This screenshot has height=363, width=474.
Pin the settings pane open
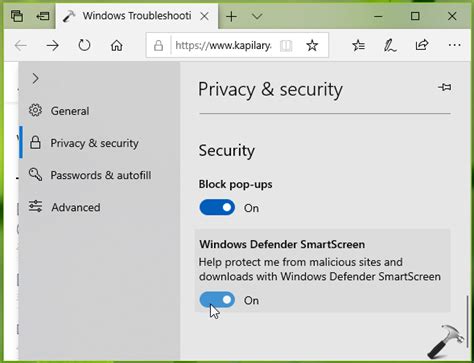click(445, 87)
